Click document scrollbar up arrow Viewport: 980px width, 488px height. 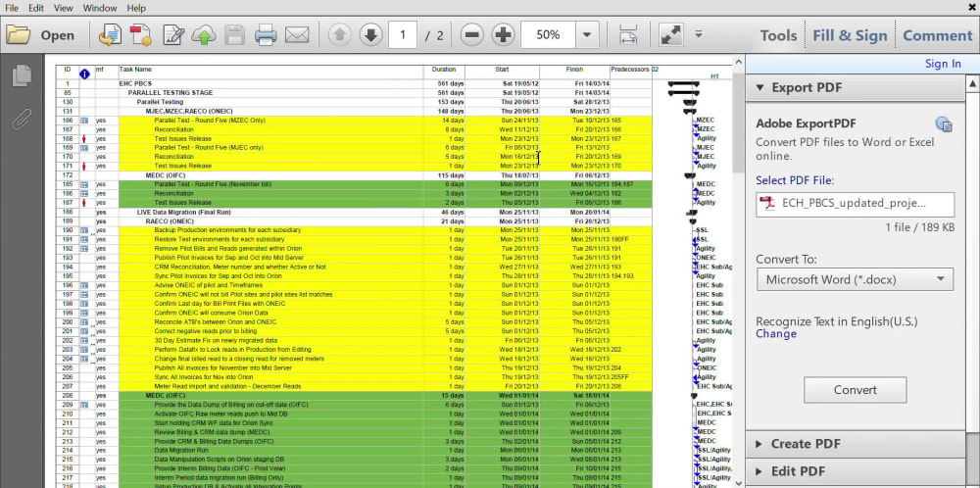(738, 63)
